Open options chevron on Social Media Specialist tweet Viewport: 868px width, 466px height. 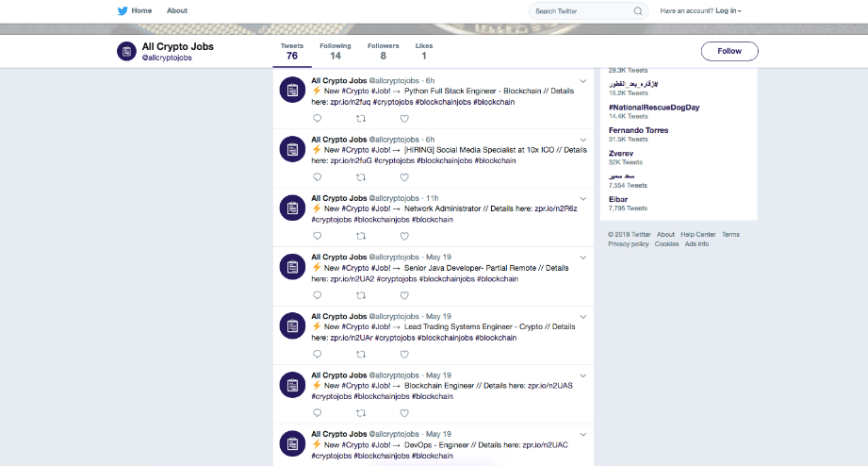(x=583, y=140)
